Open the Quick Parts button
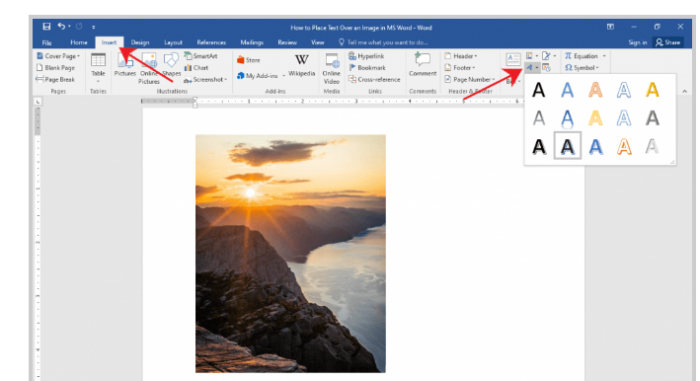 532,56
